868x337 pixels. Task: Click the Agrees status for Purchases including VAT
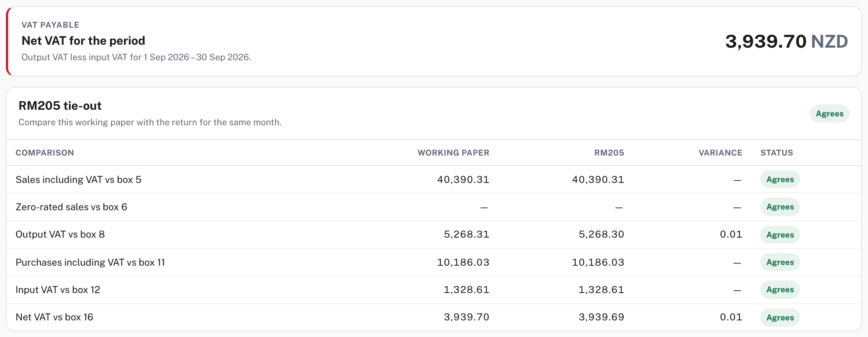click(x=780, y=262)
